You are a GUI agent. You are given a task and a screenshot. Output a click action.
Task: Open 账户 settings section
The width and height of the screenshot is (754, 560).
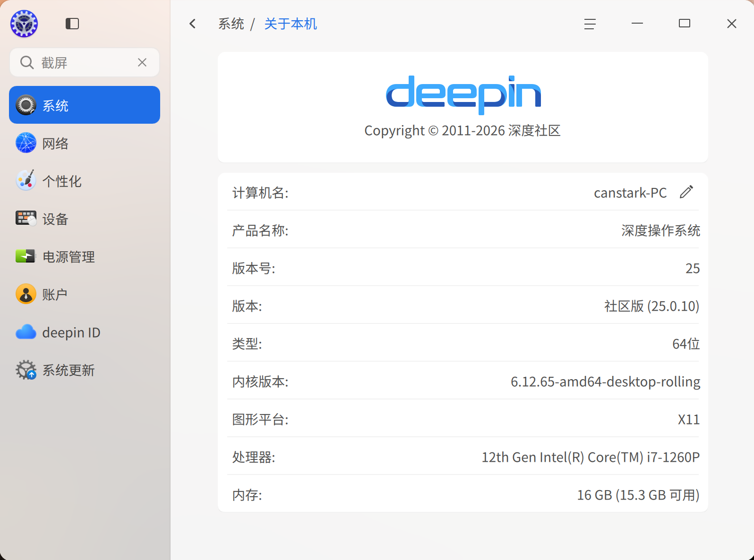(x=85, y=294)
